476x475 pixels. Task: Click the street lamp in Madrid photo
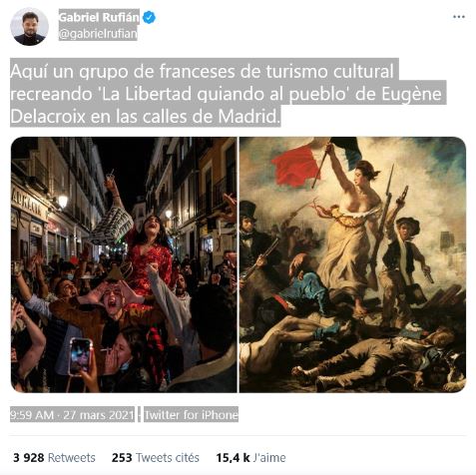(63, 202)
